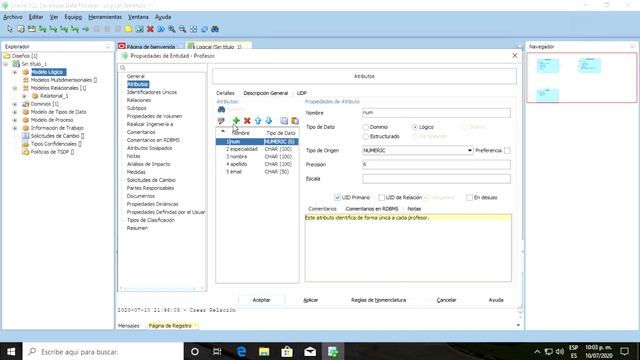
Task: Move attribute down with the down arrow
Action: pyautogui.click(x=269, y=120)
